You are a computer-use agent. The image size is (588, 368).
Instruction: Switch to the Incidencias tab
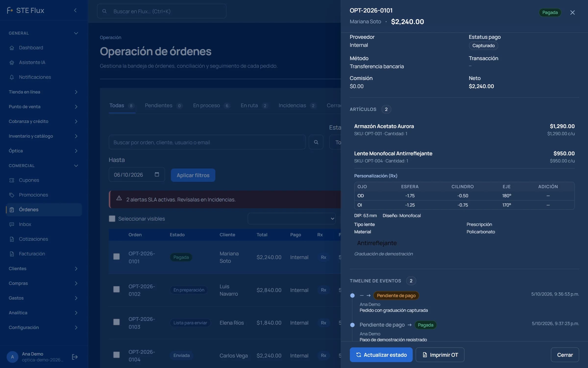pyautogui.click(x=297, y=105)
